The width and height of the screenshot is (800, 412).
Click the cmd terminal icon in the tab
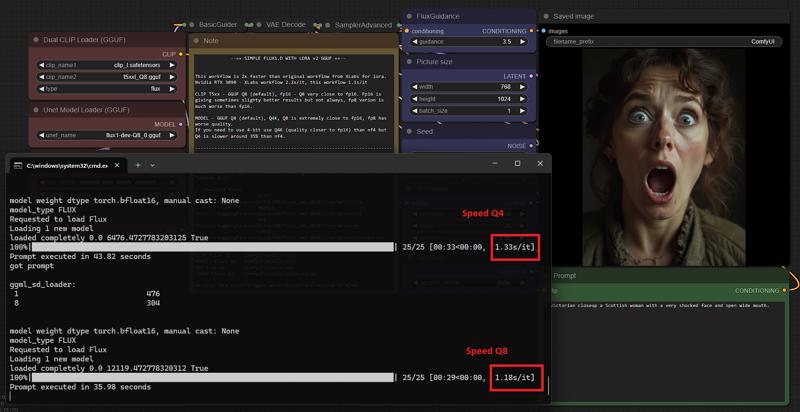[x=18, y=165]
